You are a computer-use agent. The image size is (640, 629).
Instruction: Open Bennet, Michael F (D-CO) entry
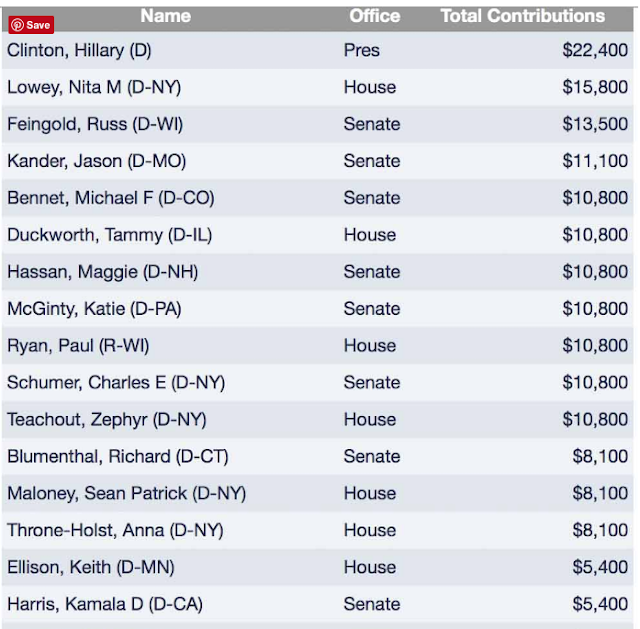tap(111, 198)
